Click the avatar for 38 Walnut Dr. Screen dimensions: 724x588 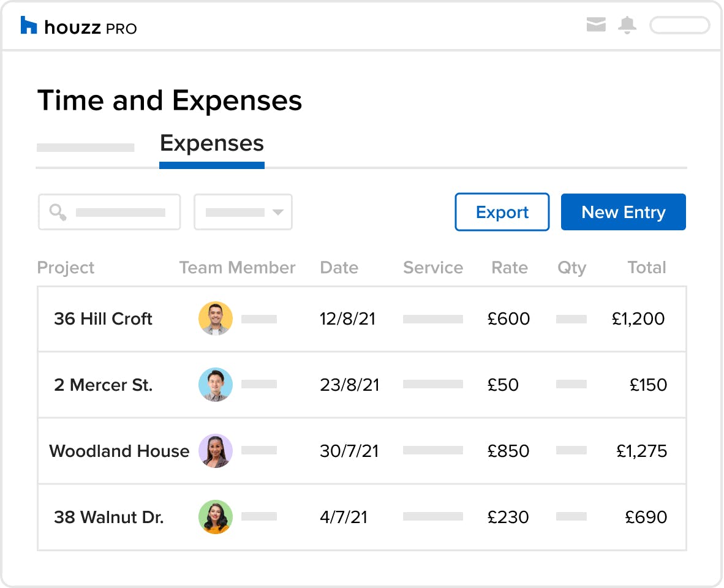coord(216,517)
